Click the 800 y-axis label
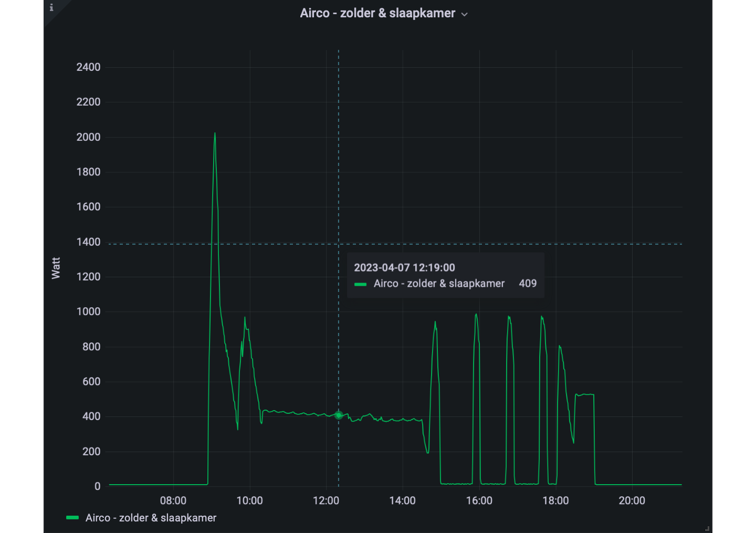The image size is (756, 533). (91, 347)
